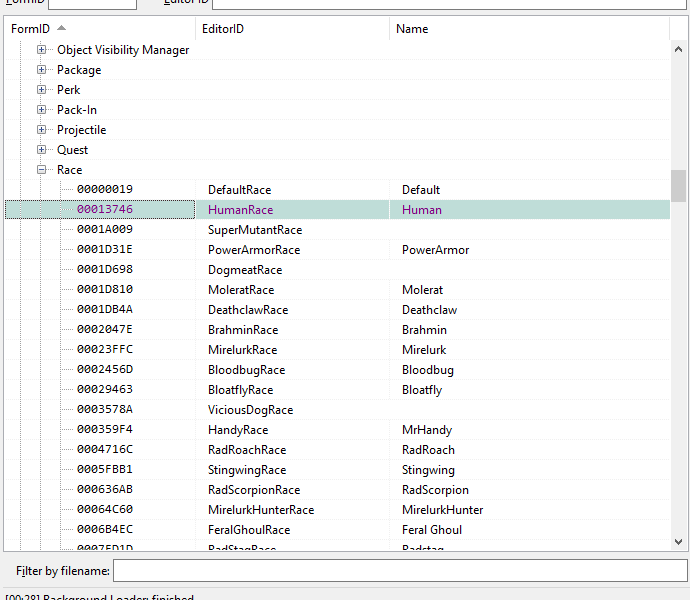Image resolution: width=690 pixels, height=600 pixels.
Task: Select the HumanRace record row
Action: tap(240, 210)
